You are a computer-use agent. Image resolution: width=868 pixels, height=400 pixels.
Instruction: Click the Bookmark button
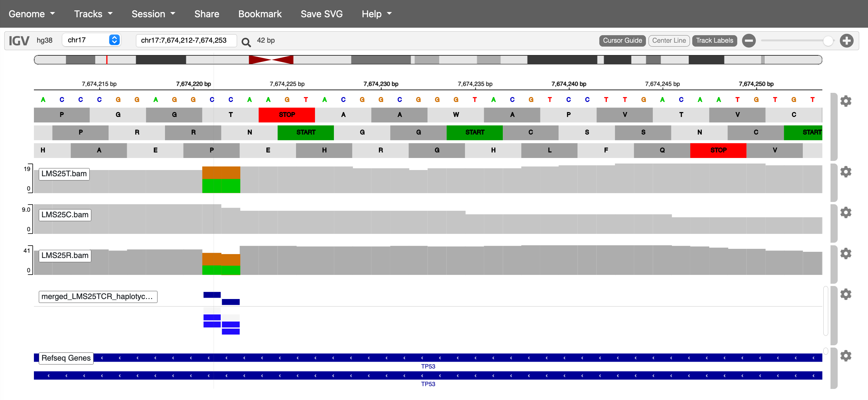(260, 14)
